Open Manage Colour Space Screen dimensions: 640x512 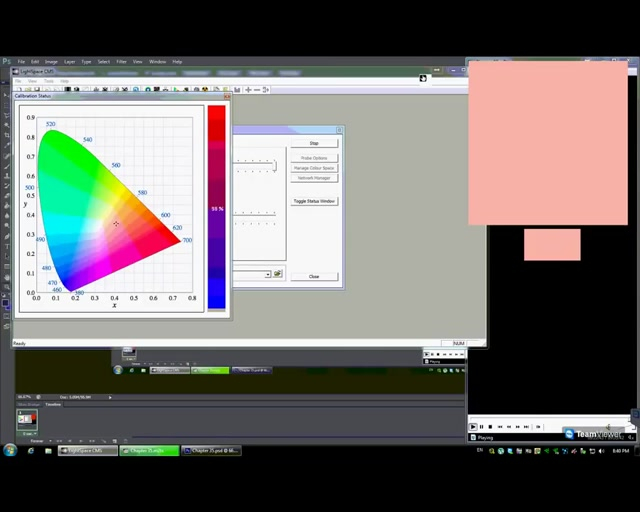tap(314, 168)
